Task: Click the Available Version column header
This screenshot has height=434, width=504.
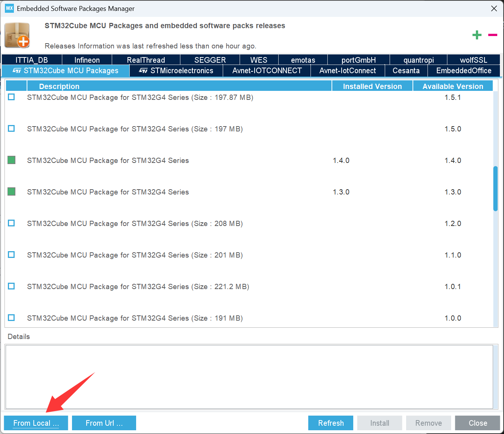Action: coord(453,86)
